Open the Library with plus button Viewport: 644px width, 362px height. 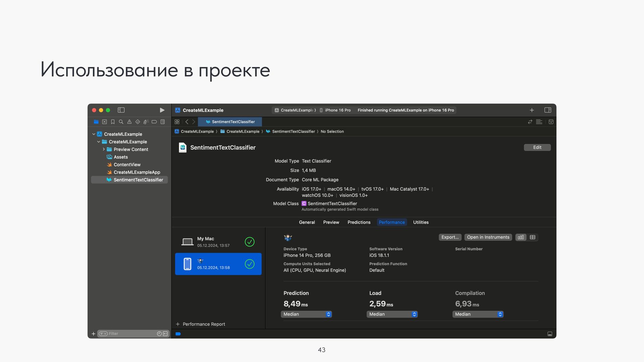[x=532, y=110]
